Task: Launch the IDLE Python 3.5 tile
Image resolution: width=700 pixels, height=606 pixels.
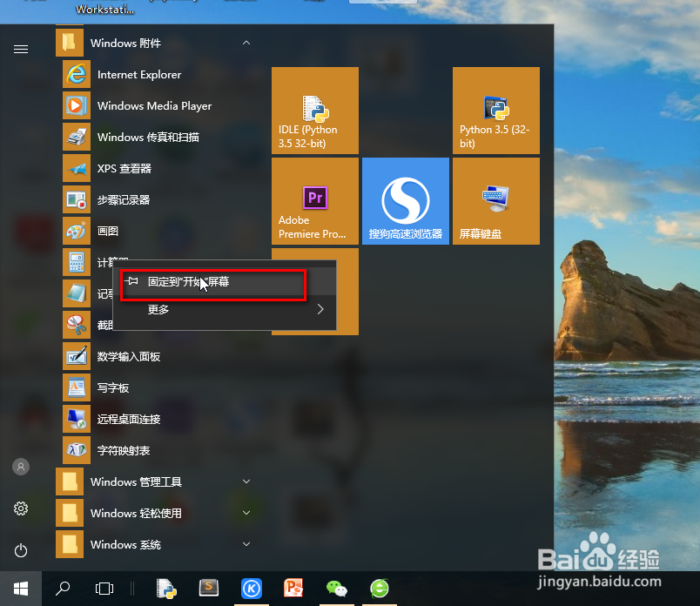Action: point(314,111)
